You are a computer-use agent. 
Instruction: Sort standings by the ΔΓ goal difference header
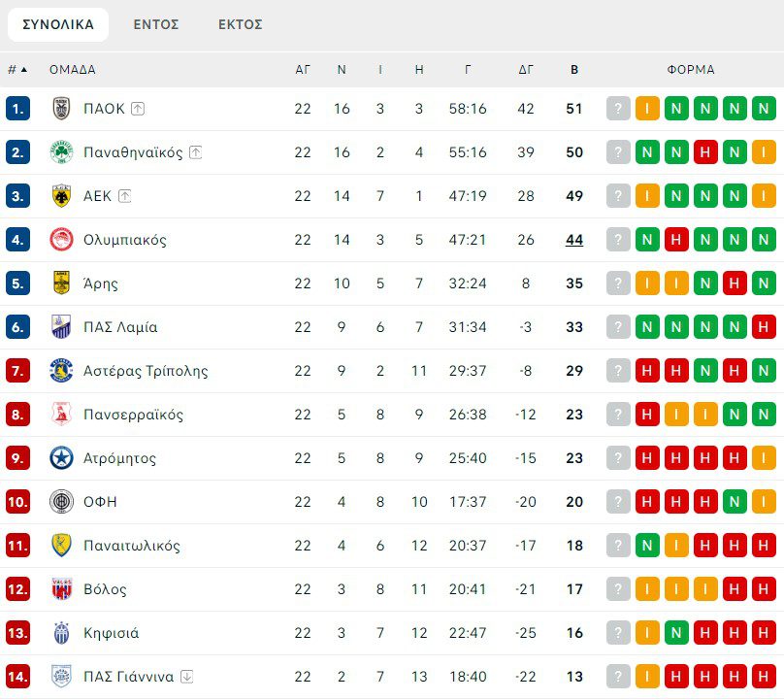[x=526, y=70]
